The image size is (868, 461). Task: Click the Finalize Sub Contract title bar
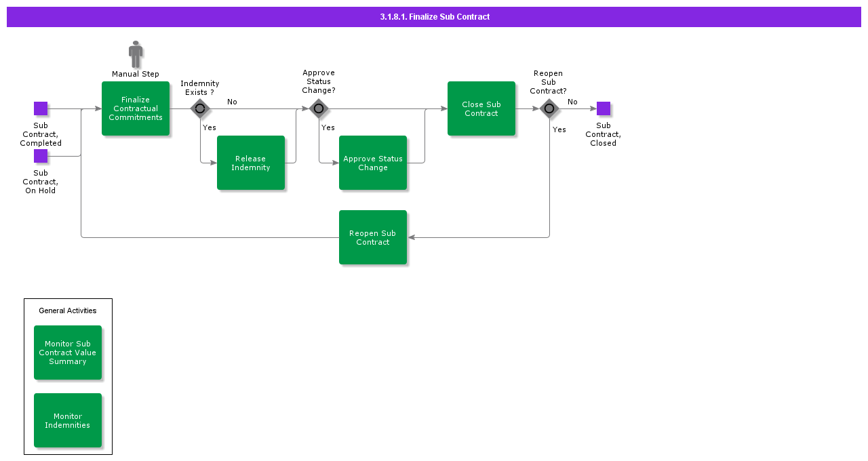tap(434, 17)
